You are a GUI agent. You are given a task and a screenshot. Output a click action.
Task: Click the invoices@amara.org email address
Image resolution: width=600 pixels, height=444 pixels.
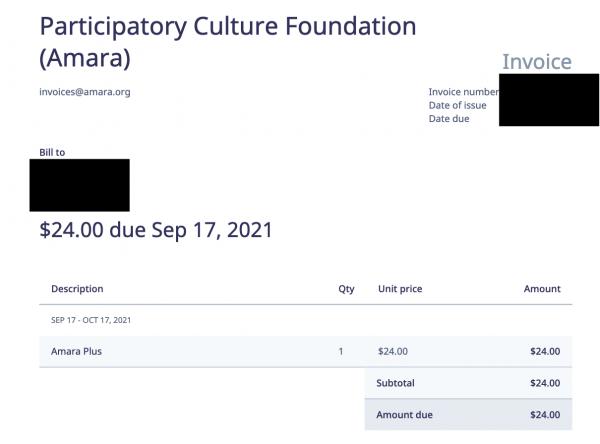pyautogui.click(x=85, y=92)
